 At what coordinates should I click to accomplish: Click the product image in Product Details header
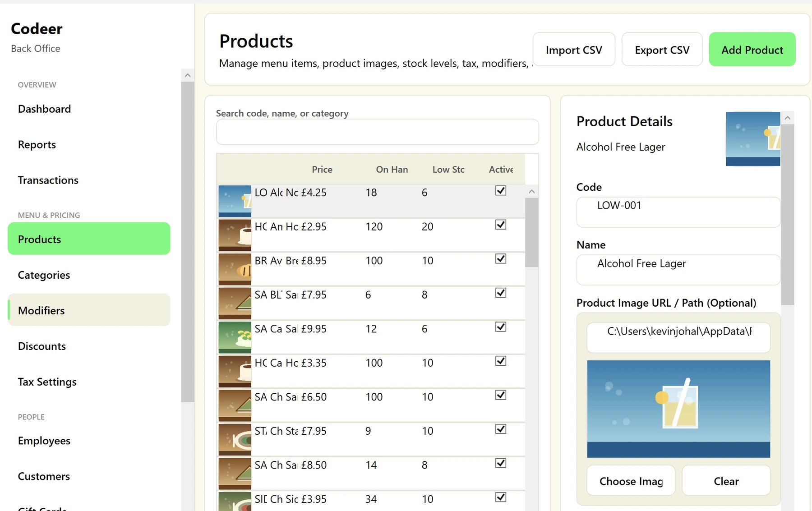(x=753, y=139)
